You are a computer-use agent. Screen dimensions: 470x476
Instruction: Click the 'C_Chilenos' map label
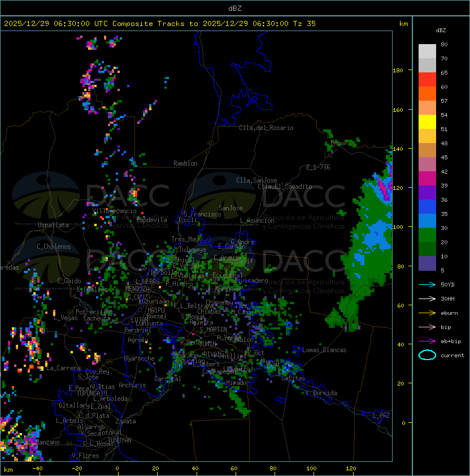[x=54, y=246]
